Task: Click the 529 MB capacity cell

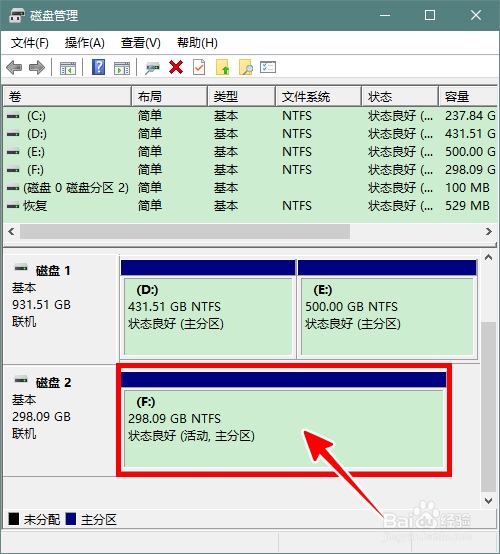Action: click(467, 206)
